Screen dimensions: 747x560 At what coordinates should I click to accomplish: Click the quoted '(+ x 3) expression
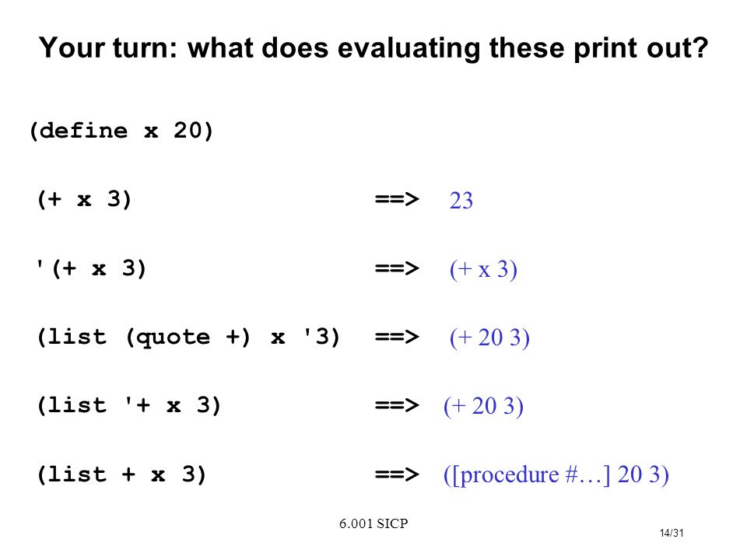coord(91,268)
